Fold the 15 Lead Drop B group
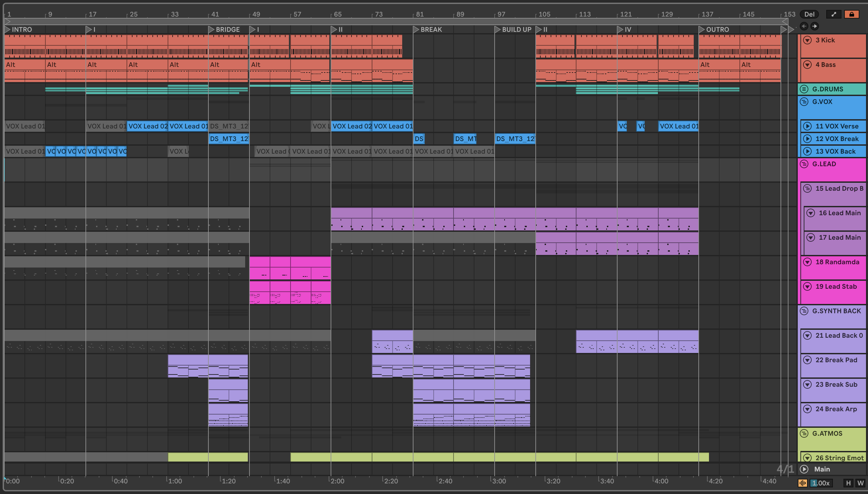868x494 pixels. 807,188
